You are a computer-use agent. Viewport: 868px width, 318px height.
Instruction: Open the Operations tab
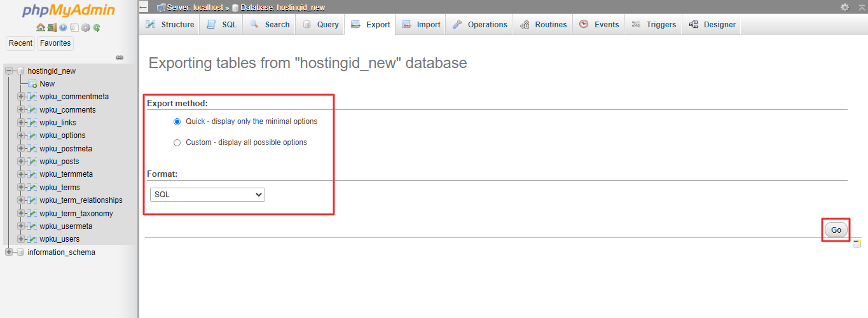(x=480, y=25)
